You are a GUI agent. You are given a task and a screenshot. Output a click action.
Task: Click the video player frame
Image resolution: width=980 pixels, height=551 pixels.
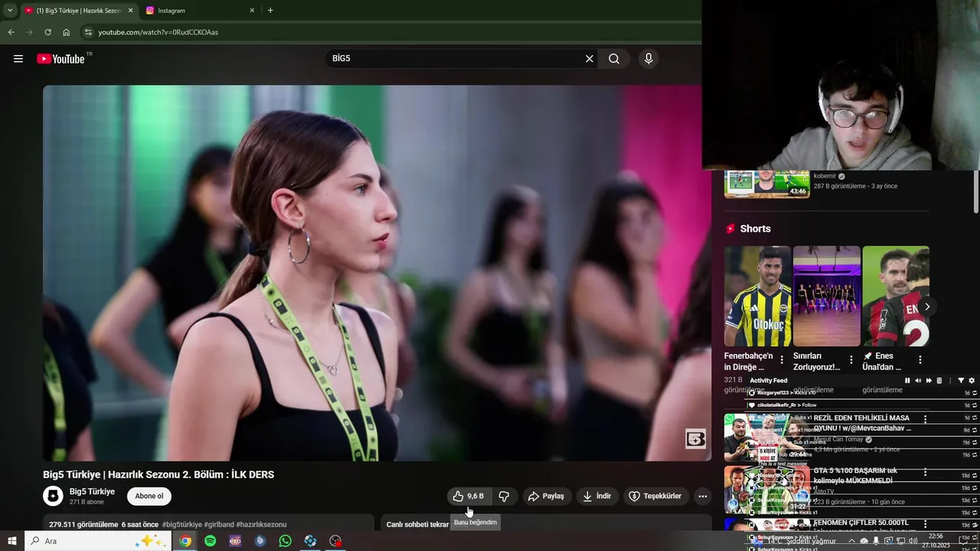377,273
